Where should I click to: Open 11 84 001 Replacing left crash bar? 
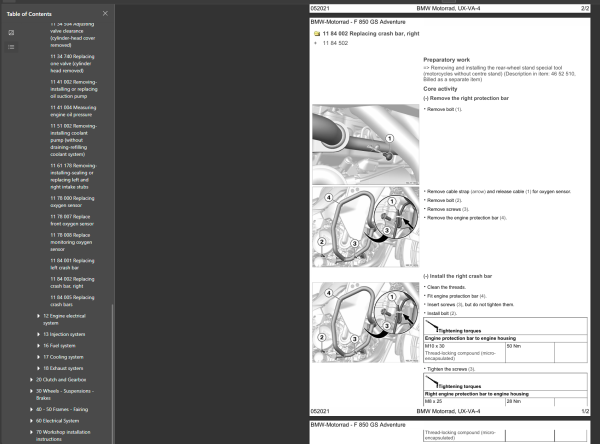coord(72,264)
